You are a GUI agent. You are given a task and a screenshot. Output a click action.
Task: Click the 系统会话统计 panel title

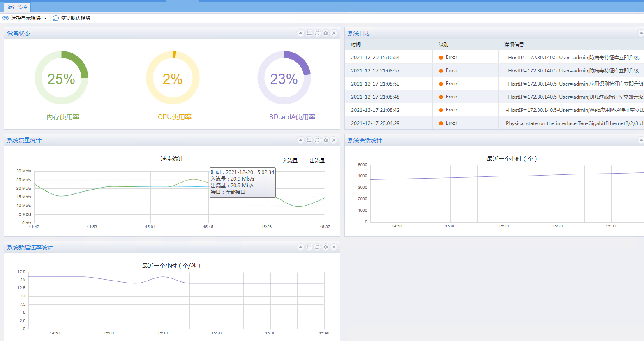(365, 140)
